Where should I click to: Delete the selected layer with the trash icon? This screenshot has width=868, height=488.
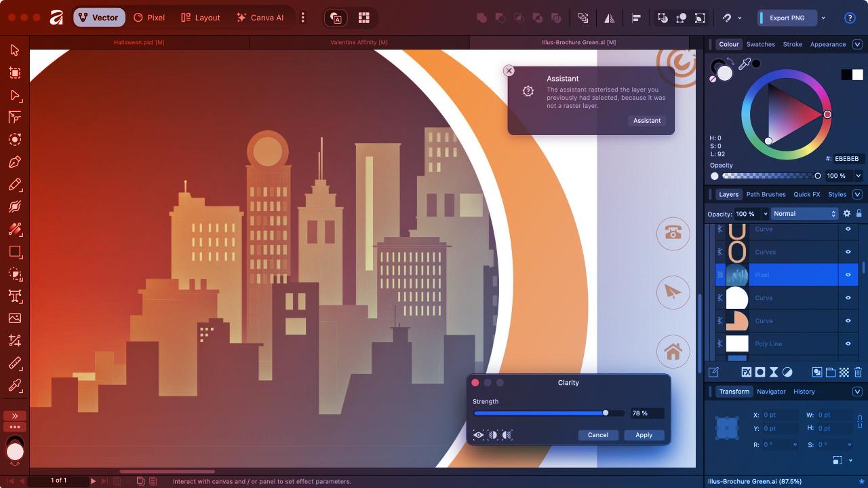coord(858,372)
